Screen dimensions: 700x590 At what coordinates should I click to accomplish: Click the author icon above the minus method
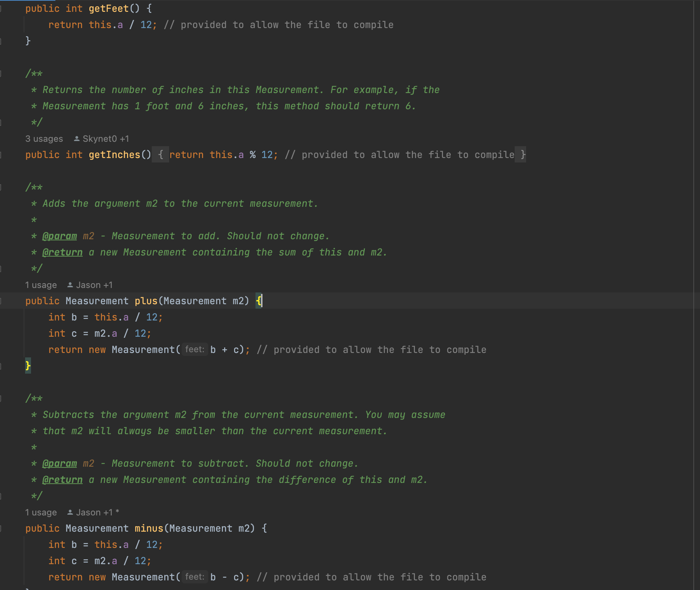point(70,512)
